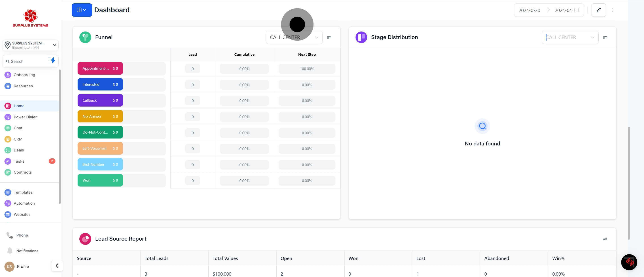Click the floating chat widget icon
This screenshot has height=277, width=644.
[629, 262]
